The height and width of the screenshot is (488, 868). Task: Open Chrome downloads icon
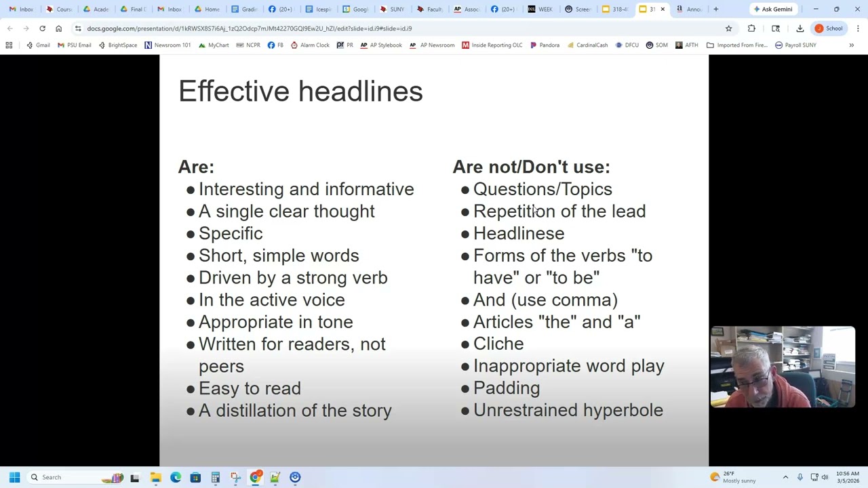point(800,28)
